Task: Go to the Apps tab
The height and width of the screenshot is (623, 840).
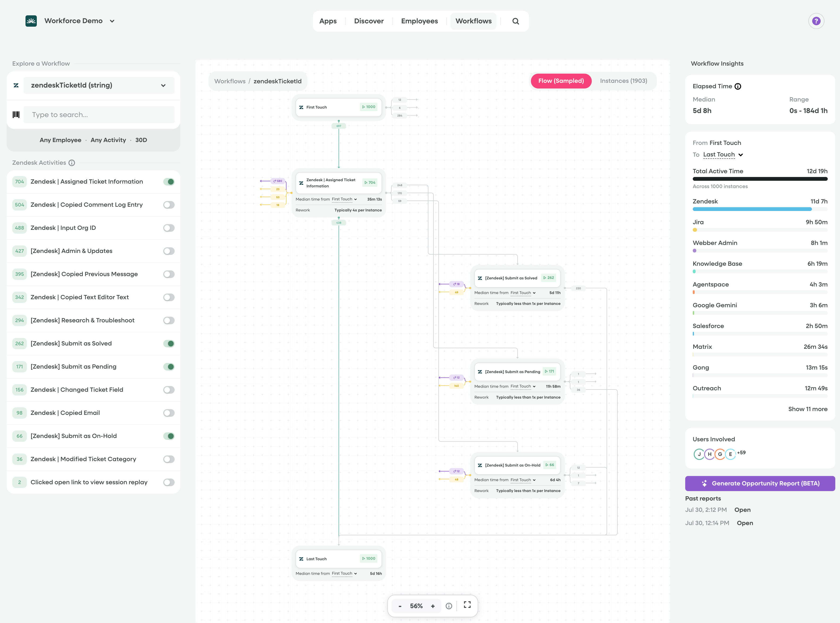Action: click(328, 21)
